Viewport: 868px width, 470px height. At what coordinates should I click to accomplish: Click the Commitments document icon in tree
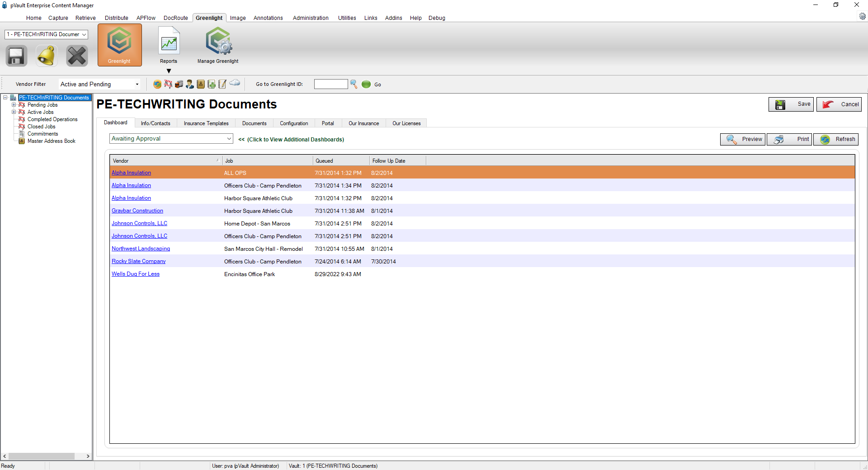[x=22, y=134]
